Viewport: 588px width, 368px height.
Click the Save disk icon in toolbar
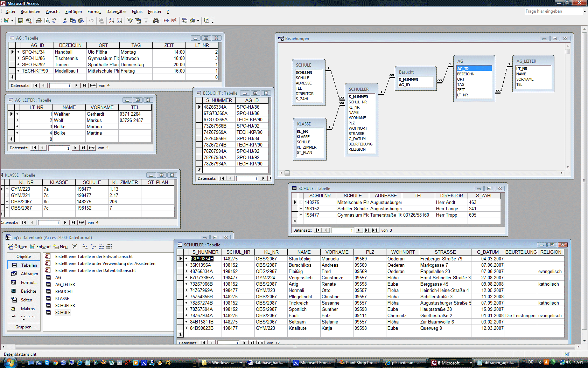click(21, 21)
